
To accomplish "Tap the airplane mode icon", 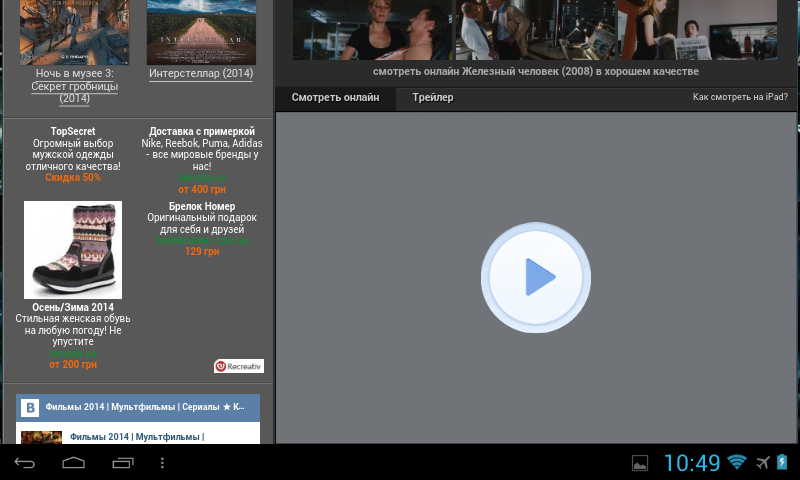I will [763, 463].
